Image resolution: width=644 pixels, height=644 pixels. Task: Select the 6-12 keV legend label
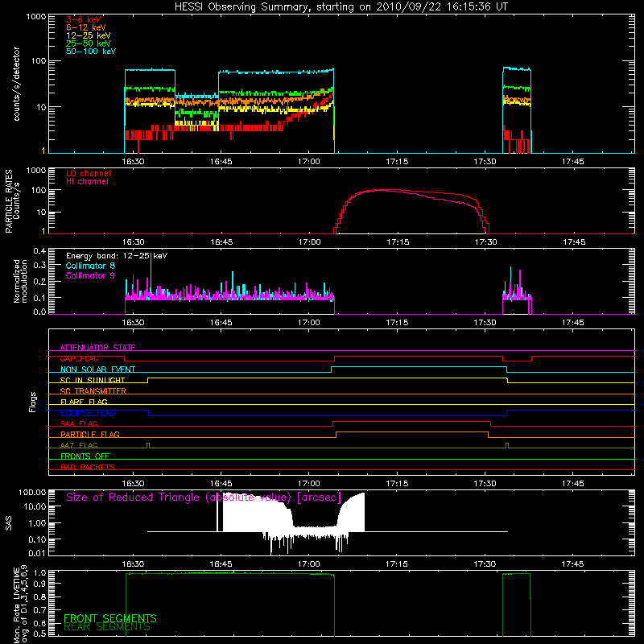pyautogui.click(x=86, y=27)
